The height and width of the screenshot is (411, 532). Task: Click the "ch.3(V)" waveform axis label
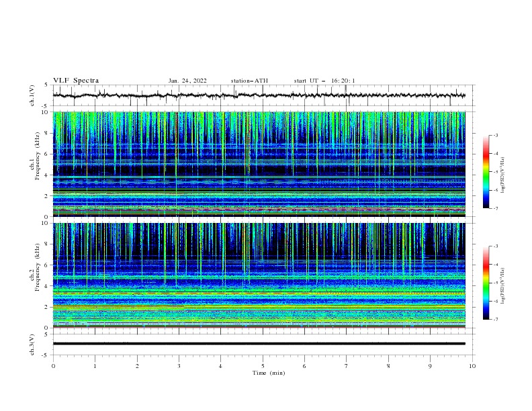(32, 345)
